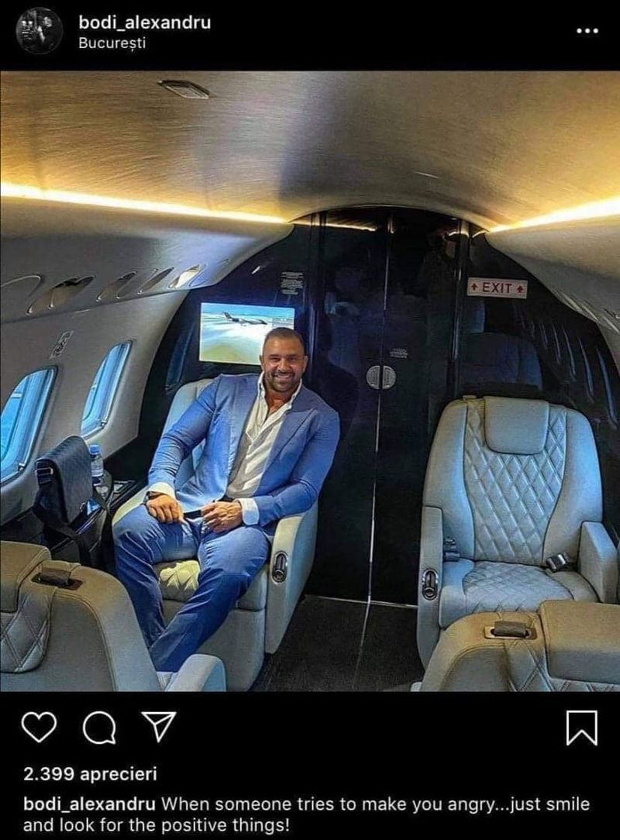Open the three-dot more options menu
The width and height of the screenshot is (620, 840).
587,31
